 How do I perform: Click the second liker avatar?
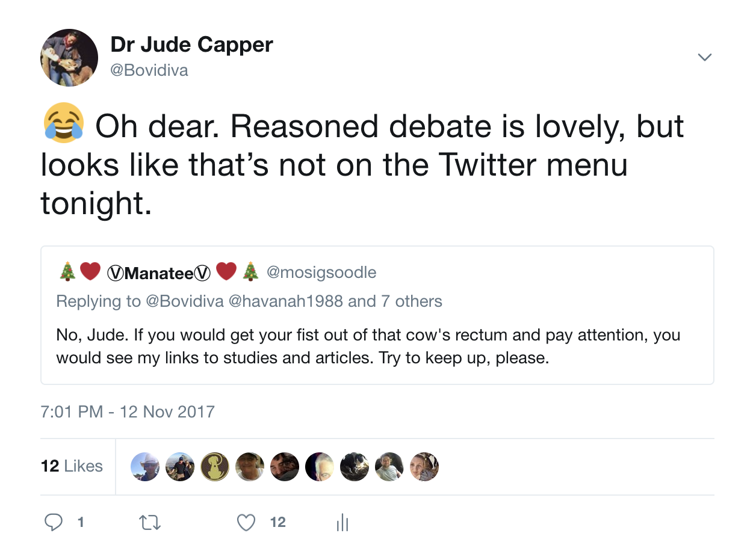click(180, 467)
